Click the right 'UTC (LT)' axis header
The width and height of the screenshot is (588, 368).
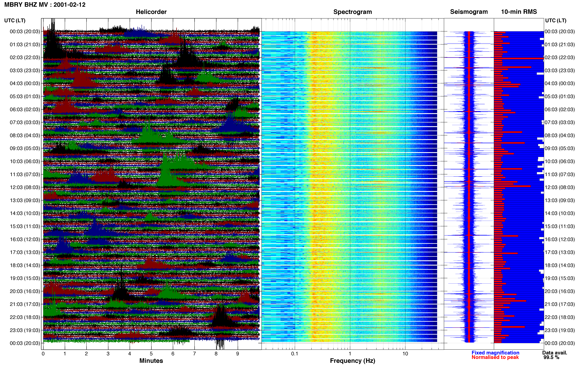click(x=556, y=20)
